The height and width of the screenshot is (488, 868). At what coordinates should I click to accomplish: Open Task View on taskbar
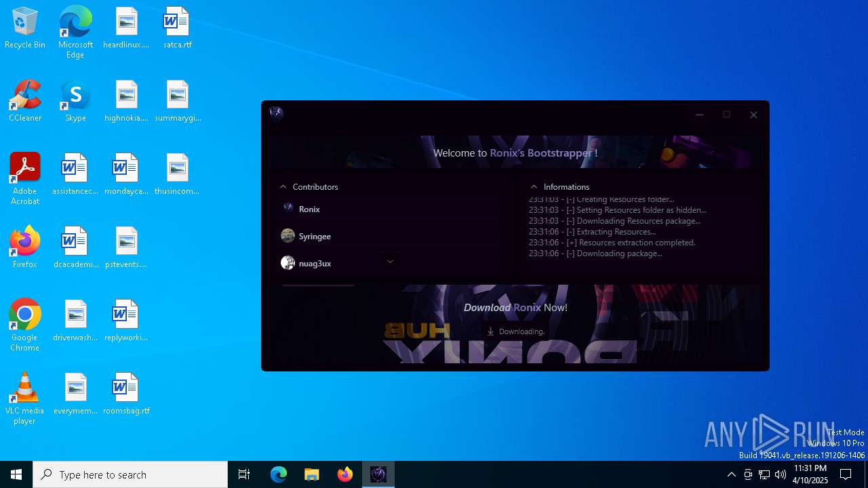click(x=244, y=474)
